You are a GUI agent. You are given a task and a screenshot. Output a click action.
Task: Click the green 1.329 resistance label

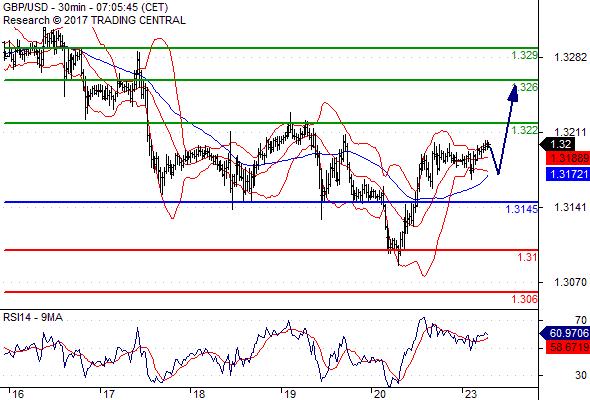coord(524,55)
